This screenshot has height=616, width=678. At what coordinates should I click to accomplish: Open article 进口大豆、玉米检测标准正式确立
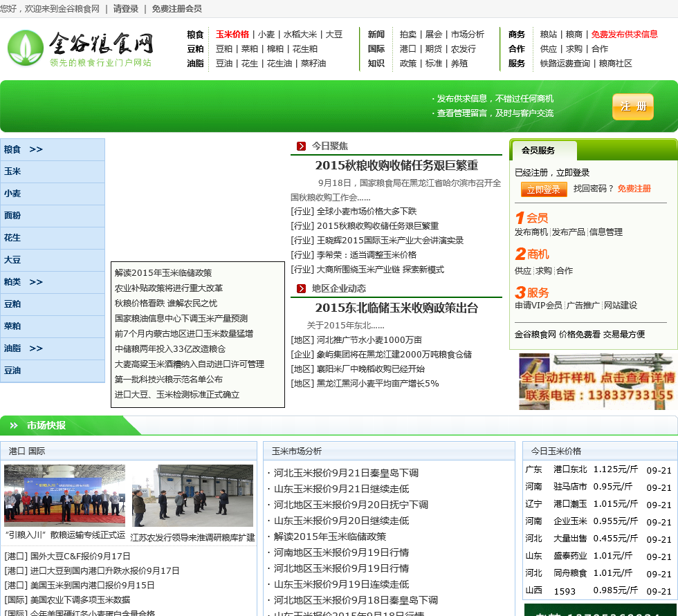177,394
